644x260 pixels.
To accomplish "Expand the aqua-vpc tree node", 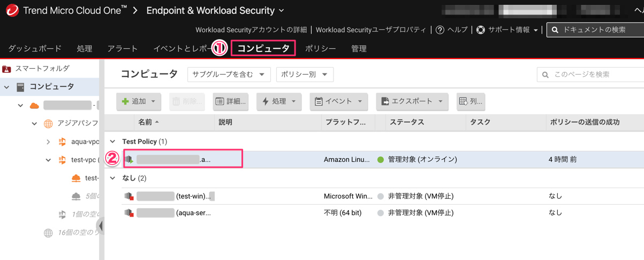I will click(x=48, y=142).
